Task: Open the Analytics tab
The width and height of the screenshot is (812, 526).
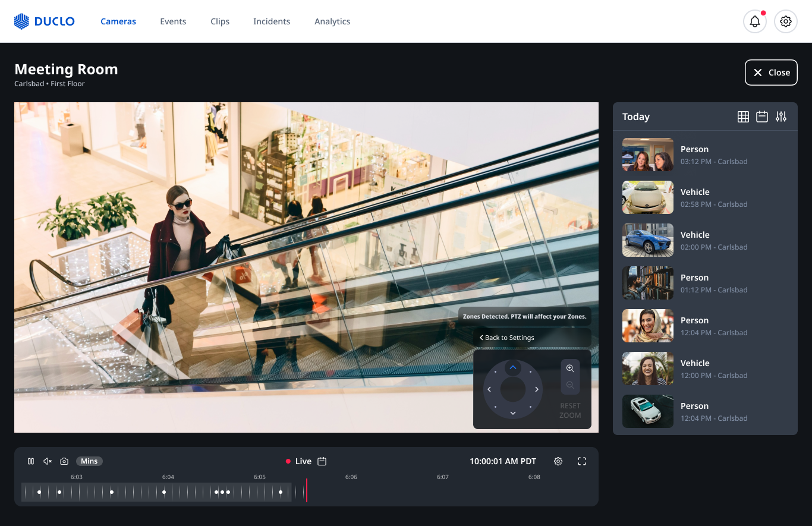Action: 332,21
